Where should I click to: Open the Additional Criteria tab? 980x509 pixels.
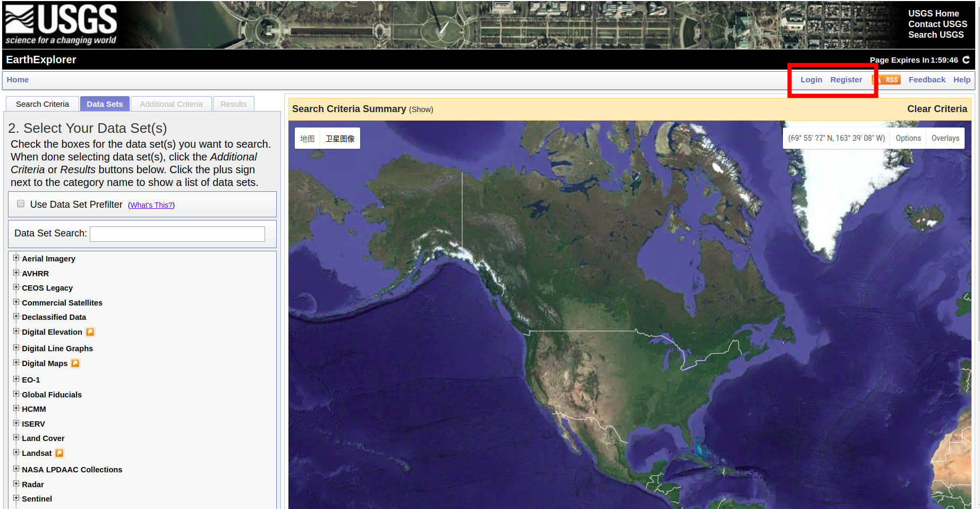coord(171,104)
